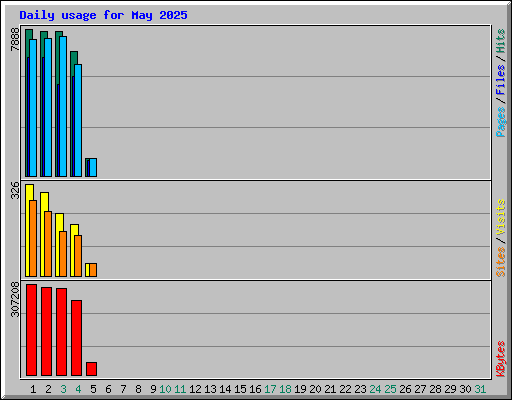This screenshot has height=400, width=512.
Task: Click the x-axis day label 7
Action: pos(123,389)
